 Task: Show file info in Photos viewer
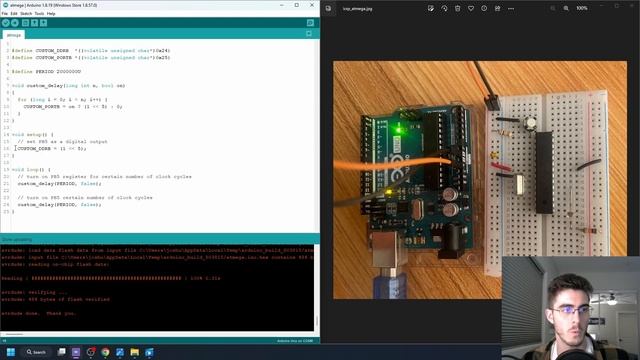point(484,8)
